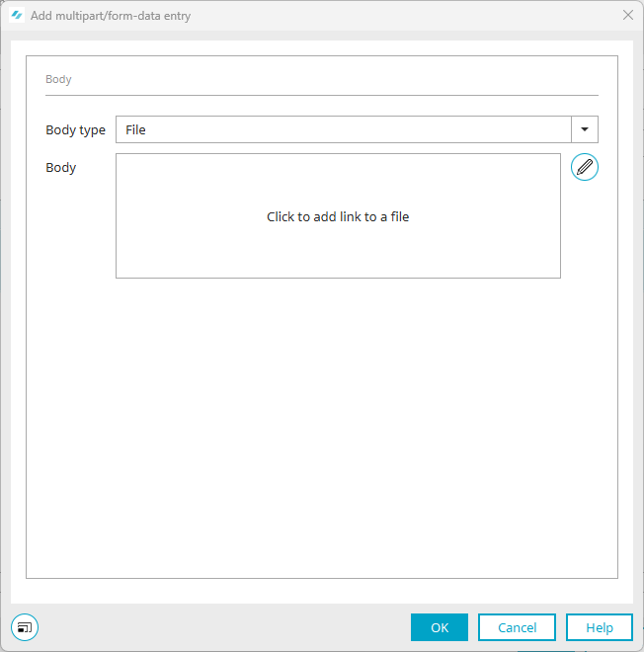
Task: Click the window toggle icon at bottom left
Action: tap(25, 627)
